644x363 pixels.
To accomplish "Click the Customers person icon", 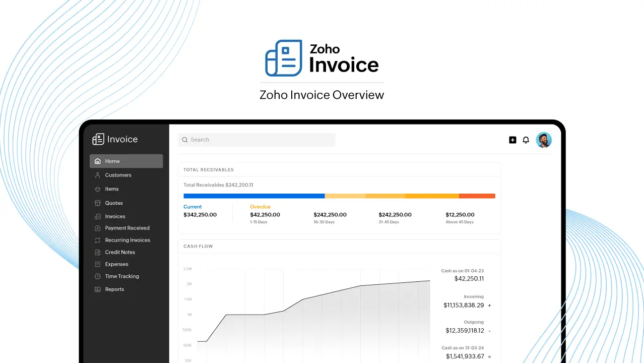I will point(98,175).
